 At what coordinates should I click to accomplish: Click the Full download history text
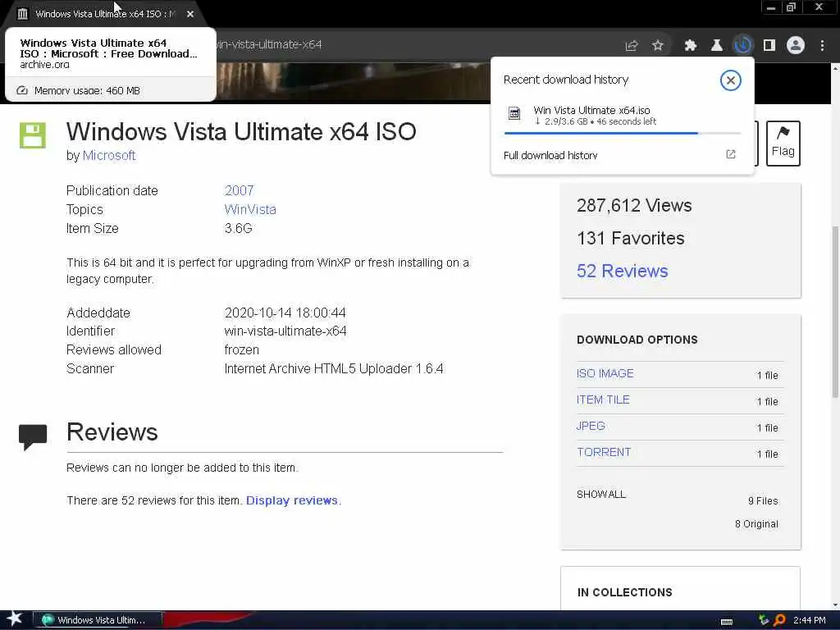click(550, 155)
